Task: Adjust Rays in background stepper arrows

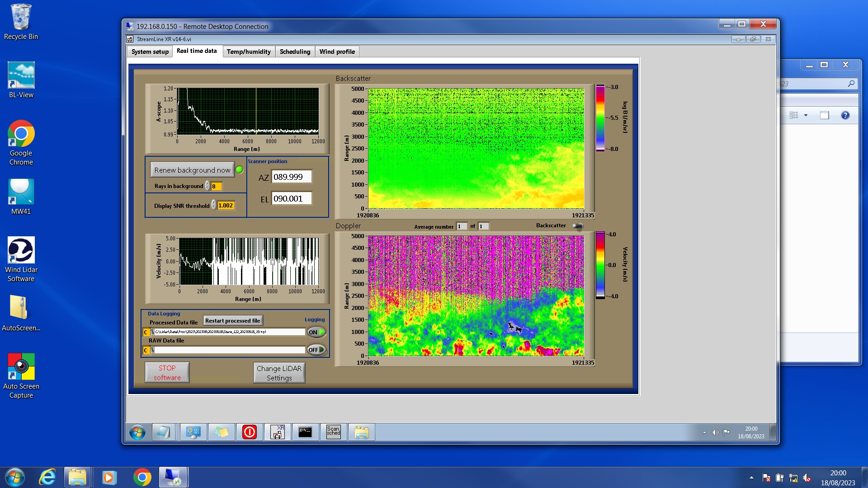Action: click(208, 186)
